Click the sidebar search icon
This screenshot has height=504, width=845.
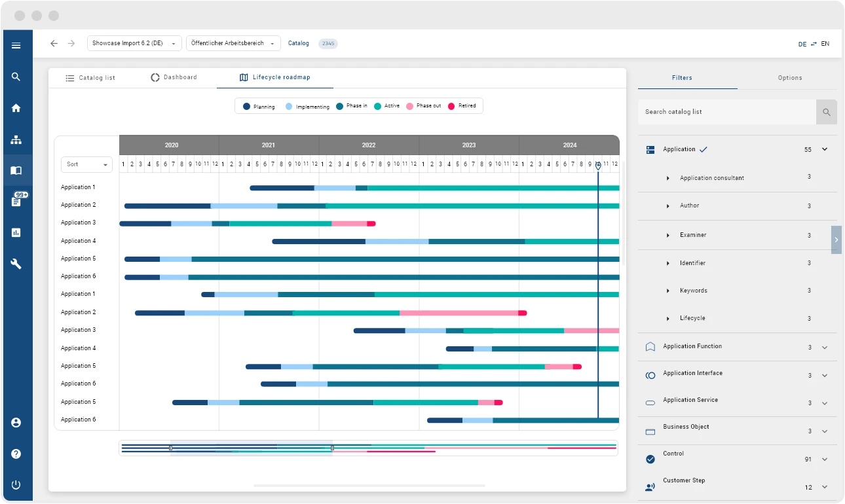click(x=16, y=77)
